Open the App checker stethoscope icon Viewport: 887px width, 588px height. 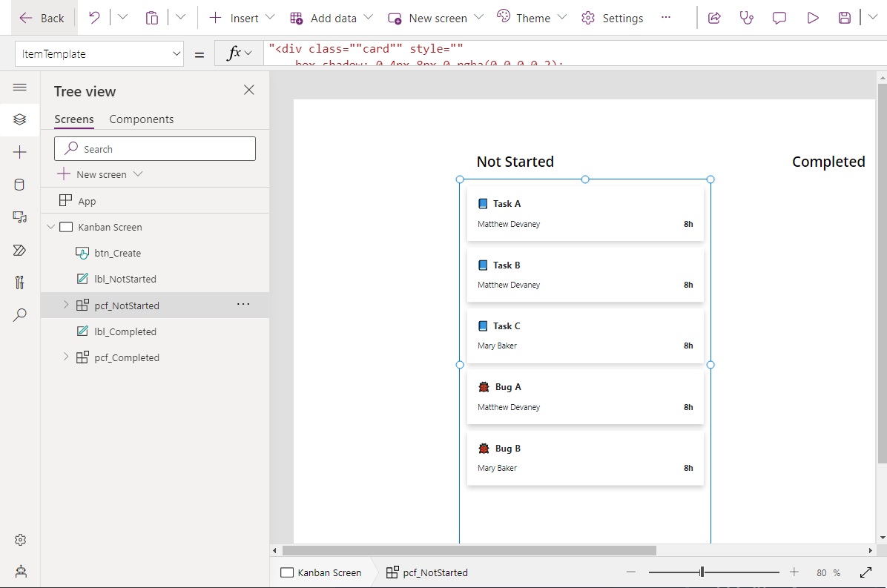click(x=747, y=18)
